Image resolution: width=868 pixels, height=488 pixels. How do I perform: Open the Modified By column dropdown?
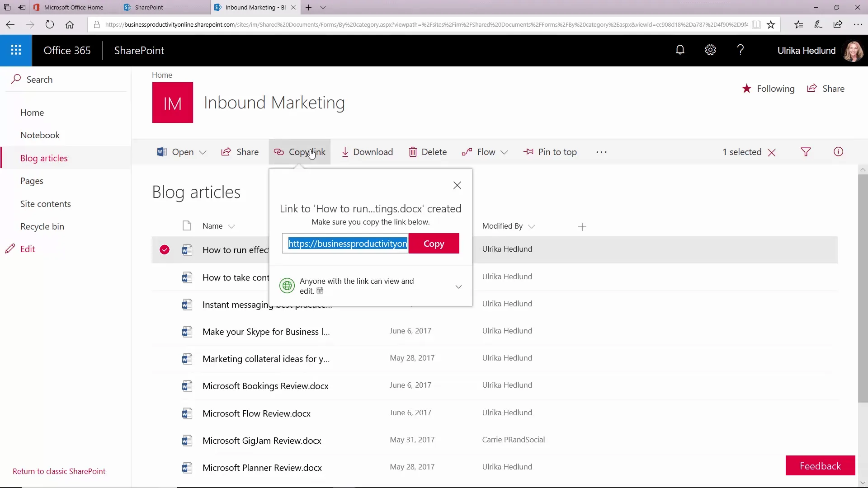point(532,226)
